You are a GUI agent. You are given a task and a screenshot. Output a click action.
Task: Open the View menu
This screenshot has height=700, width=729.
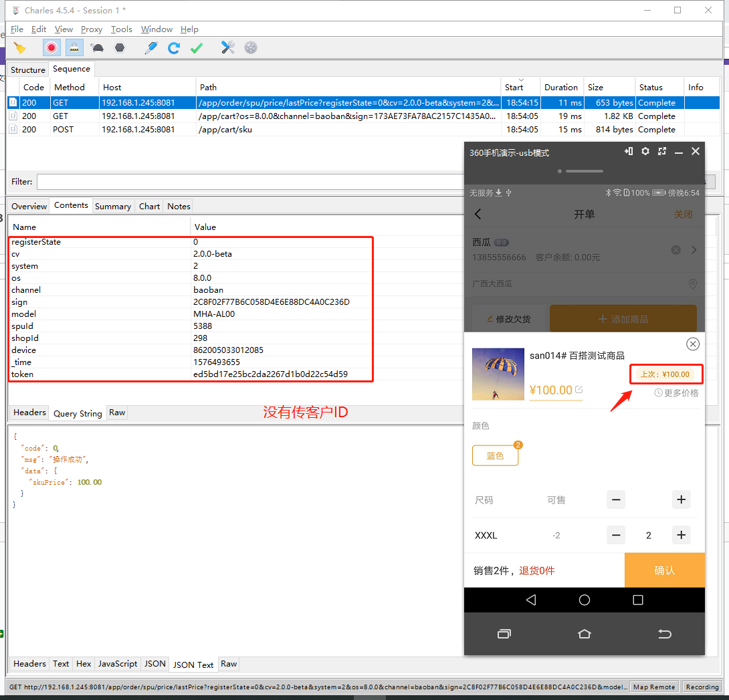click(64, 29)
